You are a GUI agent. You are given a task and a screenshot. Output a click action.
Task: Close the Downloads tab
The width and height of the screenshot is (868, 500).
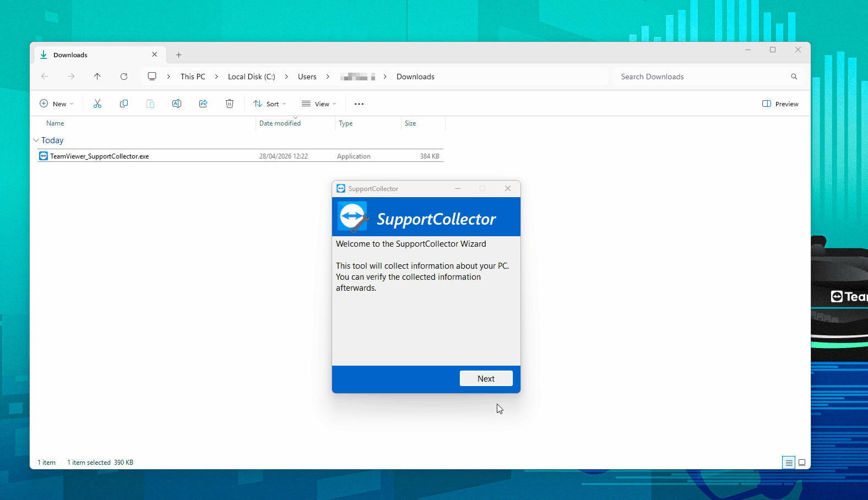(155, 55)
